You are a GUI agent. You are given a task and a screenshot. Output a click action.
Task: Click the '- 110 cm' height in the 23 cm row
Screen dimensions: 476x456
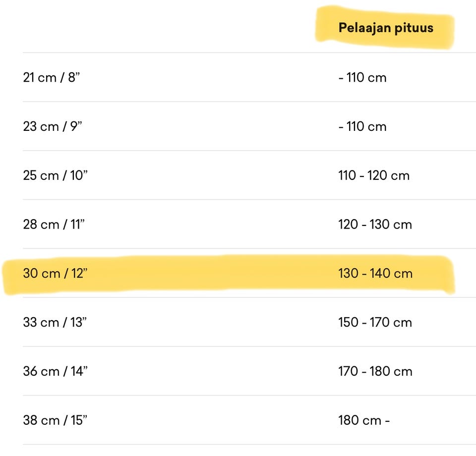362,126
